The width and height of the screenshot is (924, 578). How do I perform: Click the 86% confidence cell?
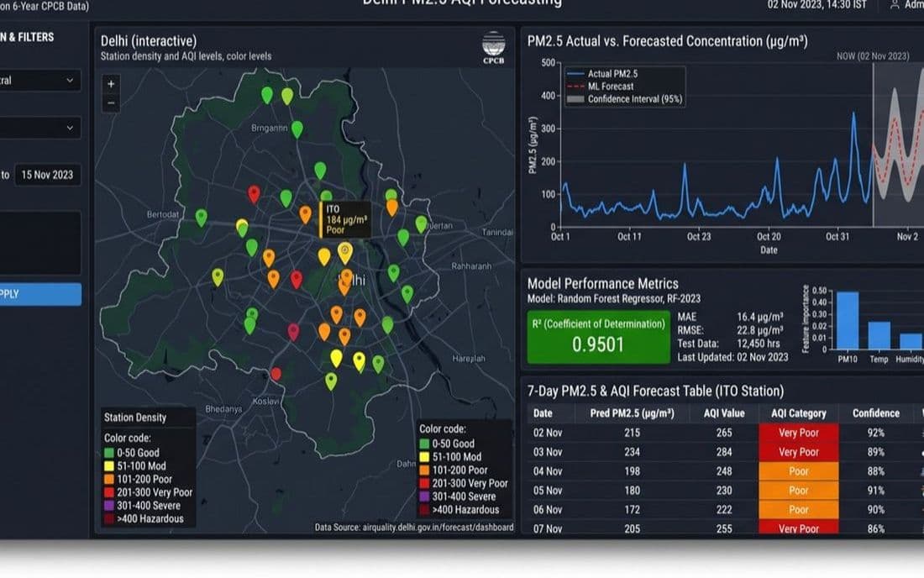pos(875,528)
